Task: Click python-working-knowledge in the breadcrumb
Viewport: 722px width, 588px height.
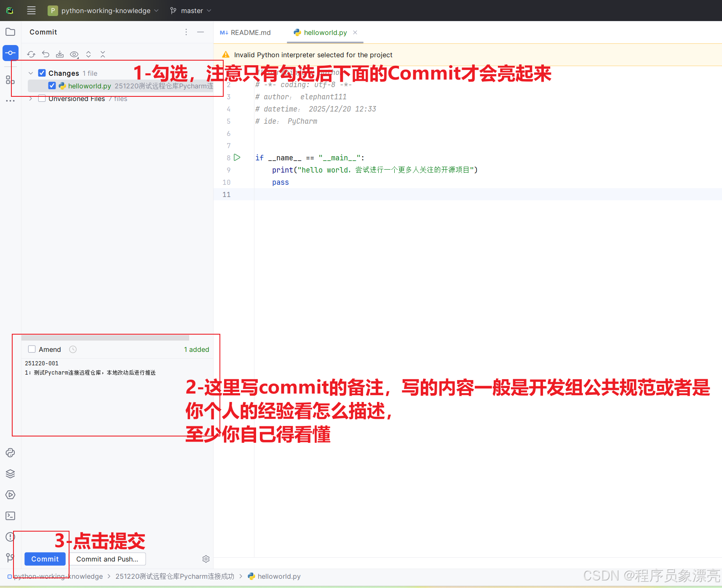Action: (x=58, y=576)
